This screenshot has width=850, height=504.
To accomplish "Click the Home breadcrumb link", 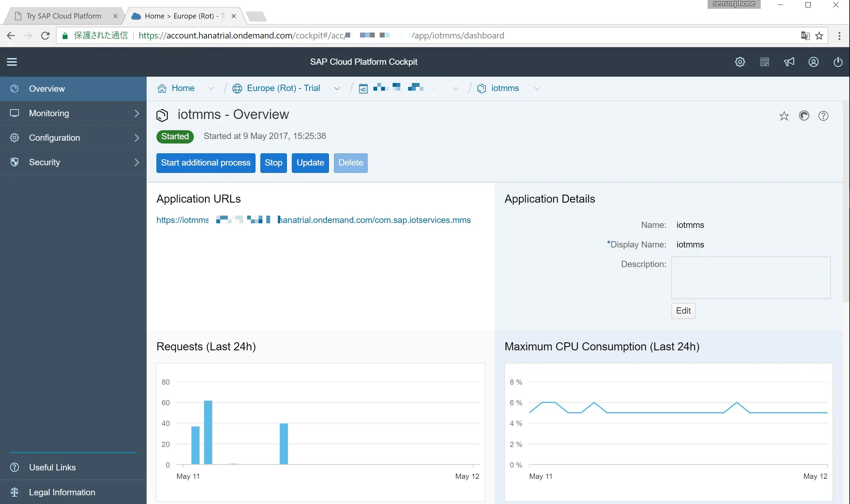I will coord(183,88).
